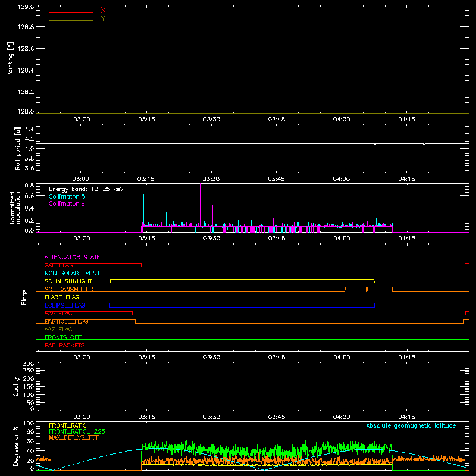The width and height of the screenshot is (476, 476).
Task: Click the 4.4 roll period tick
Action: coord(29,129)
